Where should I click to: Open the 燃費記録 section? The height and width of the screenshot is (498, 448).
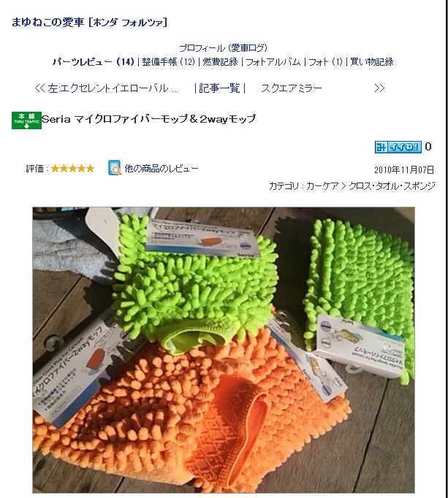(x=220, y=61)
